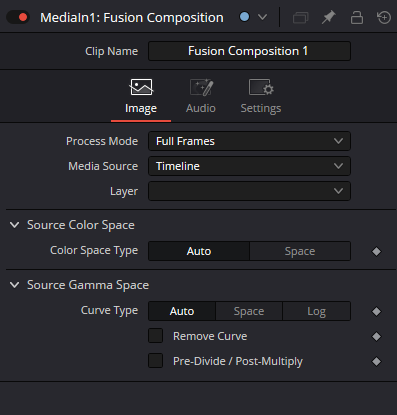Pin the MediaIn1 inspector controls
Screen dimensions: 397x415
coord(328,17)
